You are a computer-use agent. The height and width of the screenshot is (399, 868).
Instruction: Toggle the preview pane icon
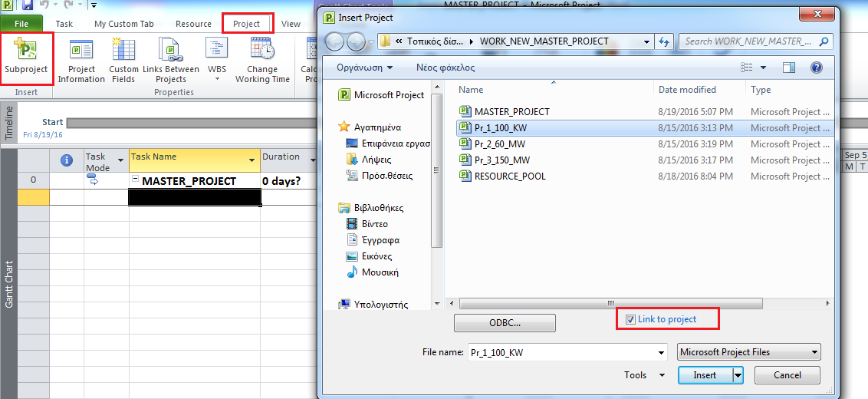point(789,68)
